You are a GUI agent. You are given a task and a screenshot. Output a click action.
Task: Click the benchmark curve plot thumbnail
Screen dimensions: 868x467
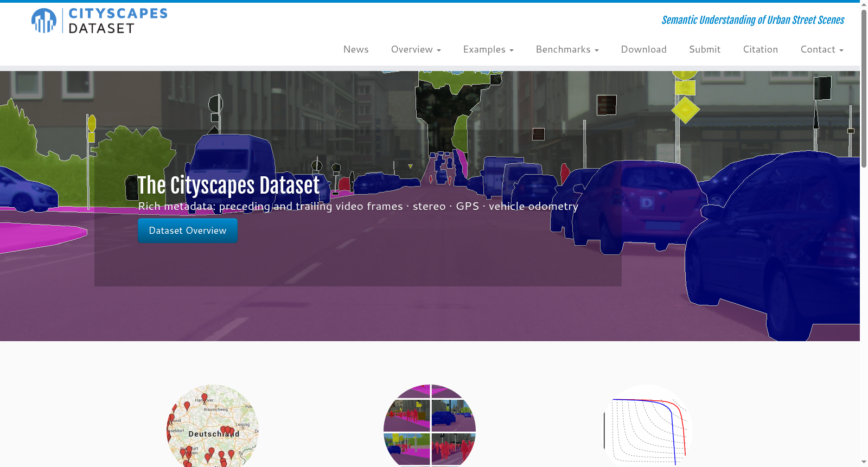(x=647, y=426)
